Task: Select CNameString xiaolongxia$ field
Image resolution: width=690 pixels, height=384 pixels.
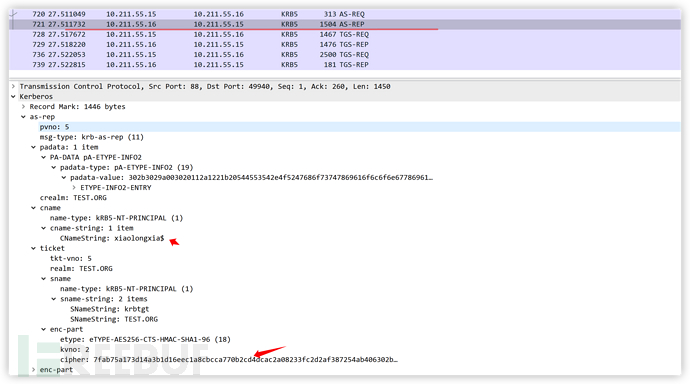Action: (x=112, y=238)
